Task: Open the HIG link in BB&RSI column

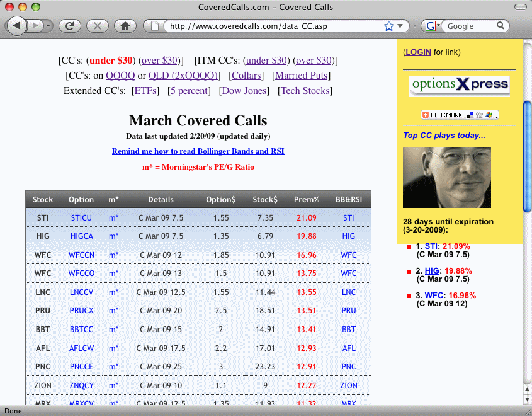Action: click(348, 236)
